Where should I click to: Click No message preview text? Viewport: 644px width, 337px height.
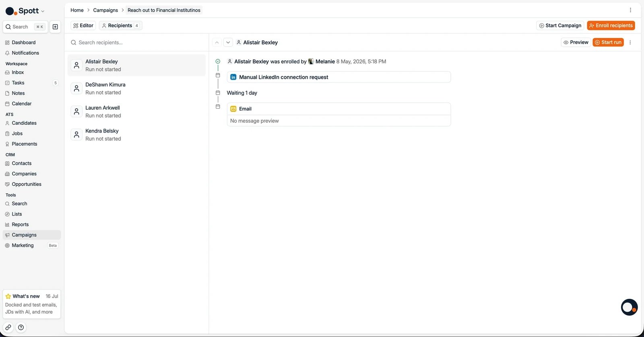pos(254,121)
